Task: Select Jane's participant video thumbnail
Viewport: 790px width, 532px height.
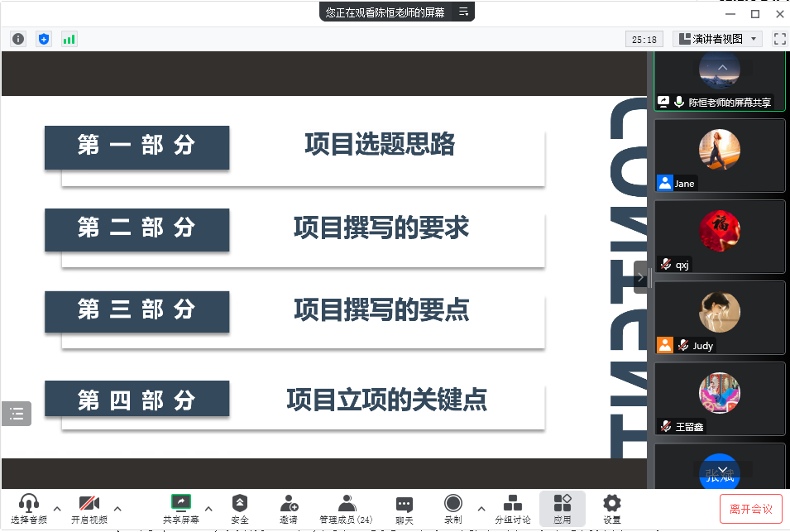Action: pyautogui.click(x=720, y=156)
